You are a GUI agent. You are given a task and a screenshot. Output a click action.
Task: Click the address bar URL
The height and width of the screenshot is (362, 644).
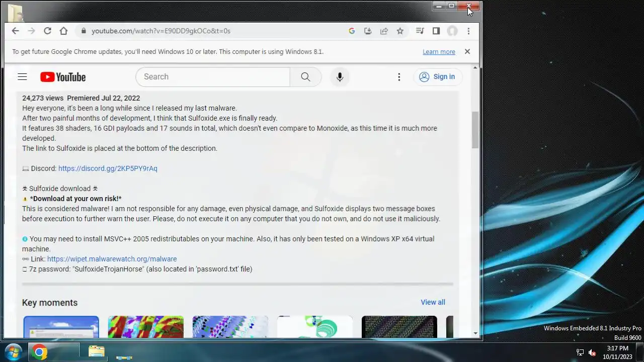click(161, 31)
